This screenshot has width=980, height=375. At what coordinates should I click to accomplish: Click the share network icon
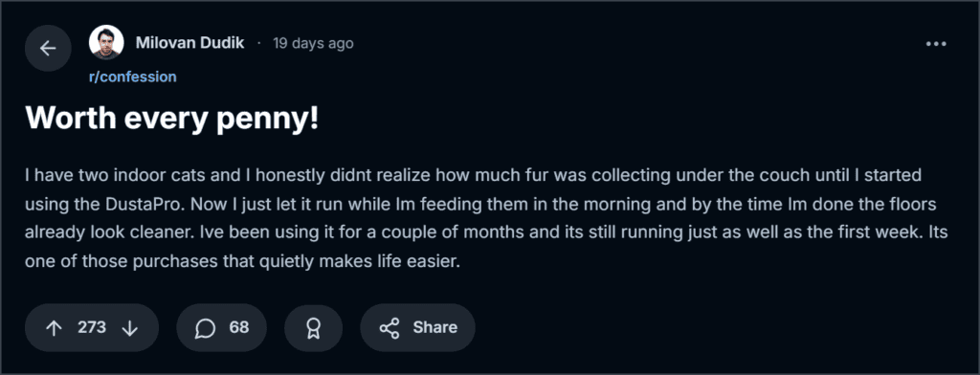[390, 328]
